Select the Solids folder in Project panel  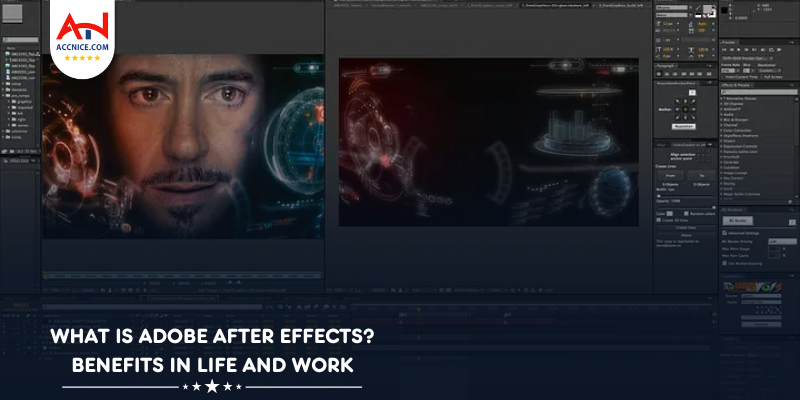(12, 137)
